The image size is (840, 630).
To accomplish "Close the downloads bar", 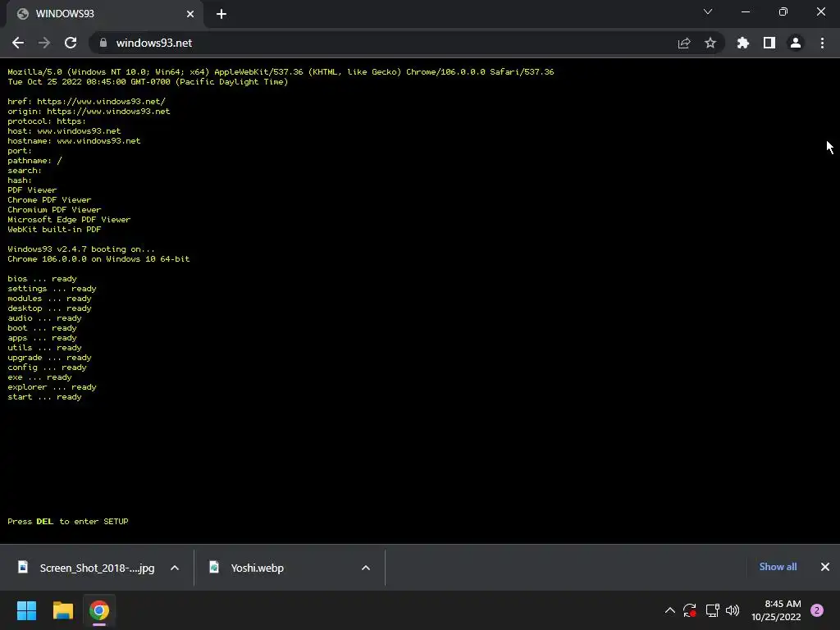I will click(825, 567).
